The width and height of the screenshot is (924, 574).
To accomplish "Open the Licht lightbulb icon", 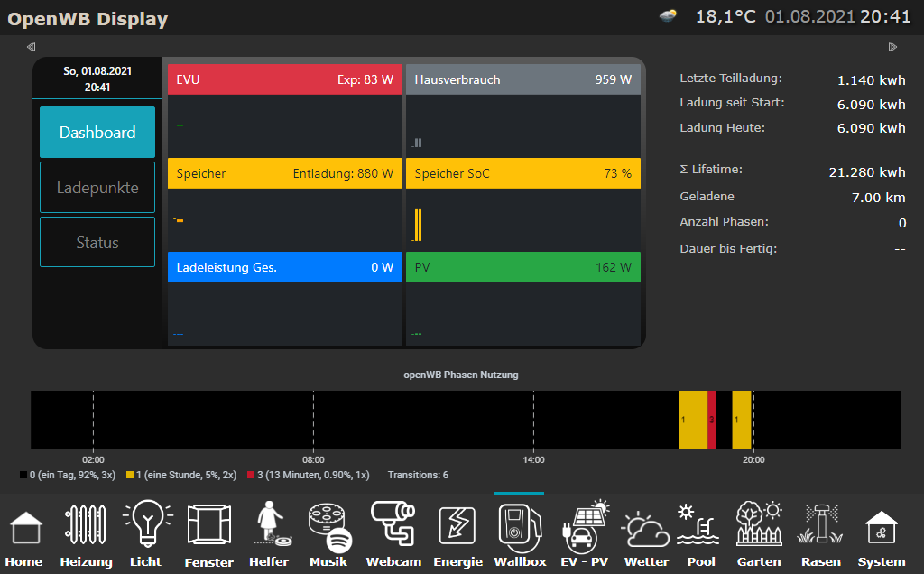I will click(146, 528).
